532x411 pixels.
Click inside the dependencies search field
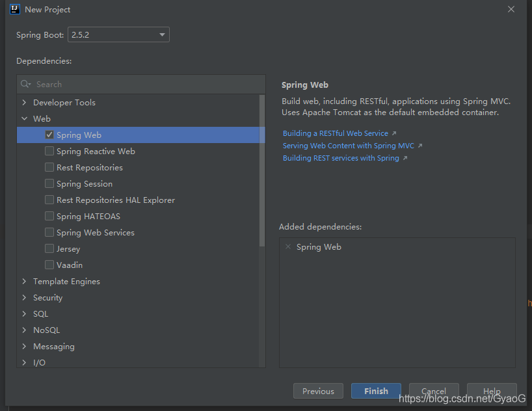click(x=130, y=84)
